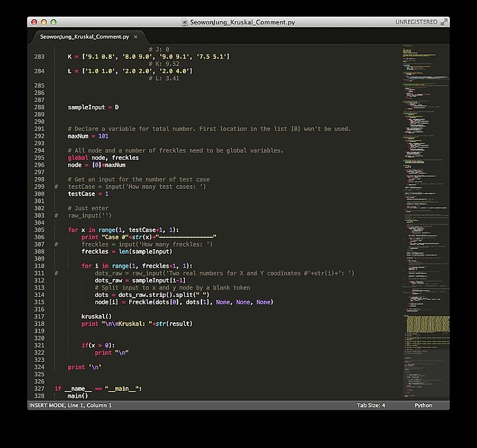The height and width of the screenshot is (448, 477).
Task: Open the Python syntax selector in status bar
Action: 423,405
